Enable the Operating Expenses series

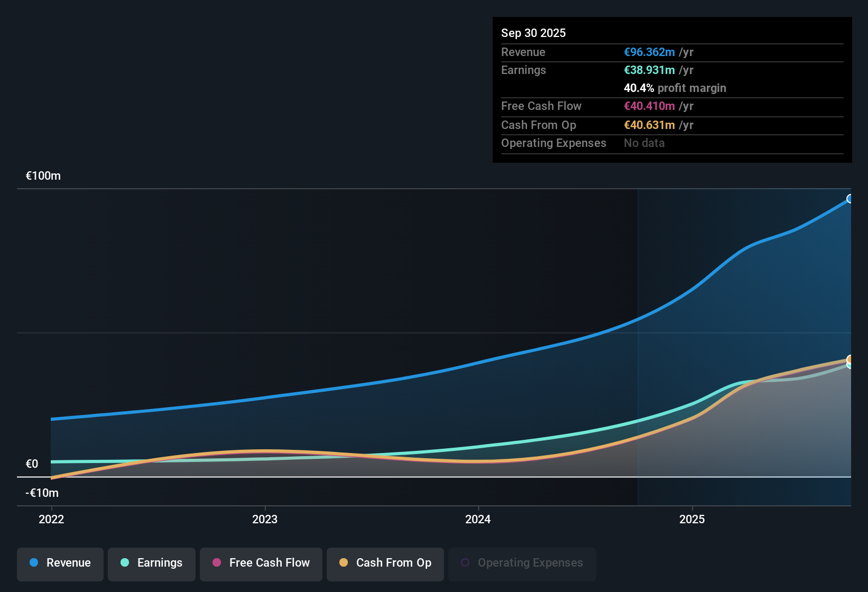pos(522,563)
